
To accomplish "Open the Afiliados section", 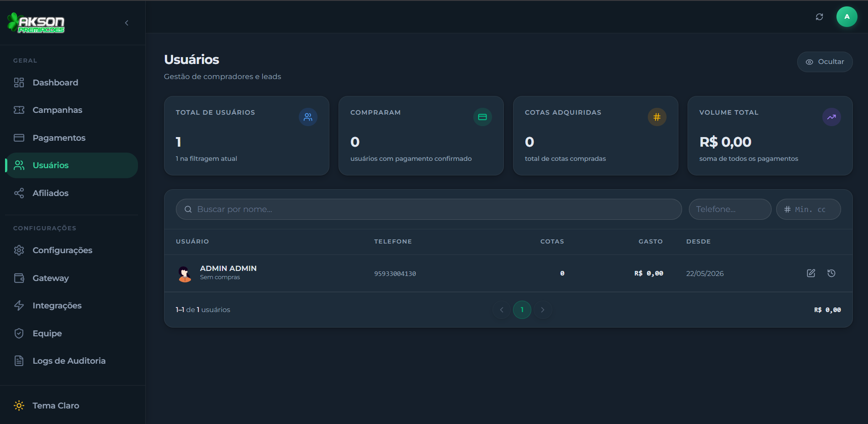I will (71, 193).
